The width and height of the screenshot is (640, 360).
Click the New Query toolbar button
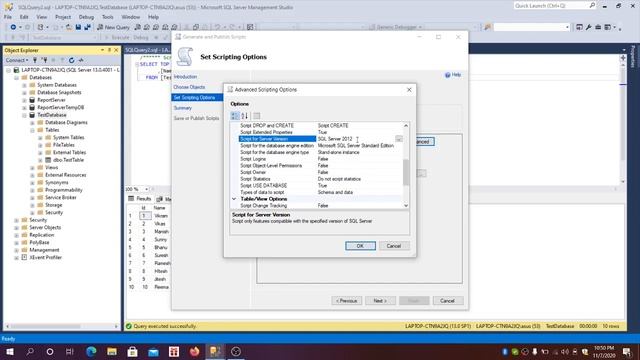113,27
